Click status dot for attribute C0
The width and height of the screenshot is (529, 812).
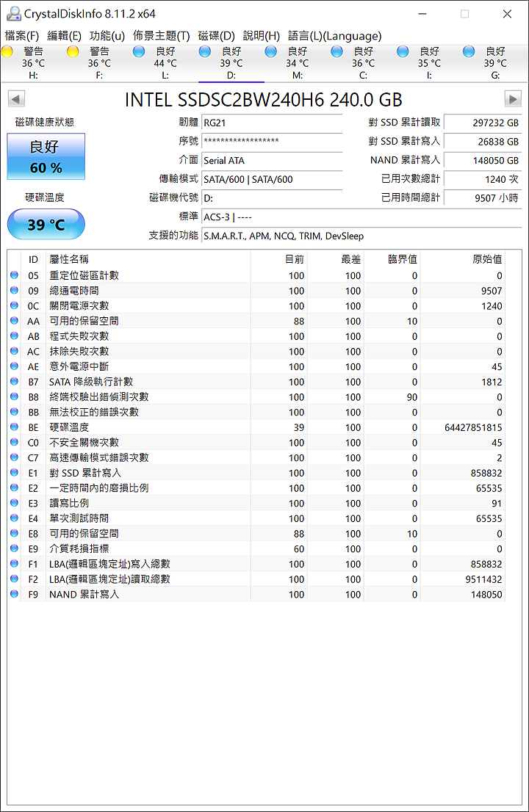(x=14, y=442)
